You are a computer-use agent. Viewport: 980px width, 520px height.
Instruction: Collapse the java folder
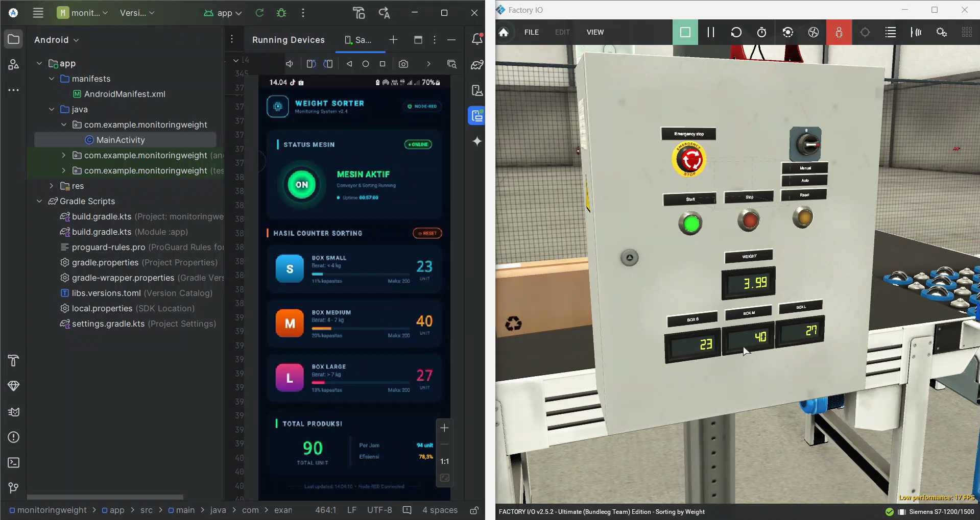click(x=52, y=109)
